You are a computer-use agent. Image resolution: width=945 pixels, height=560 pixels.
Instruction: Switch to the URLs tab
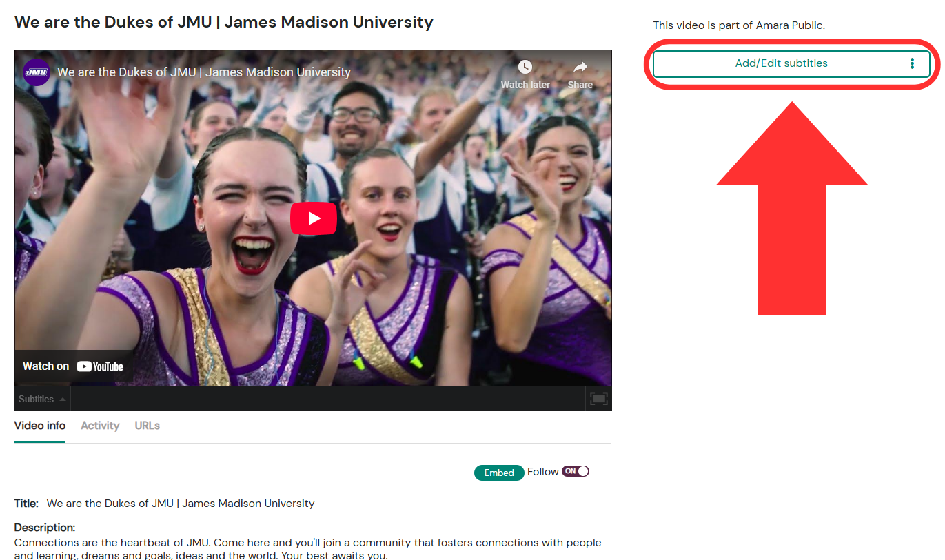[x=148, y=426]
